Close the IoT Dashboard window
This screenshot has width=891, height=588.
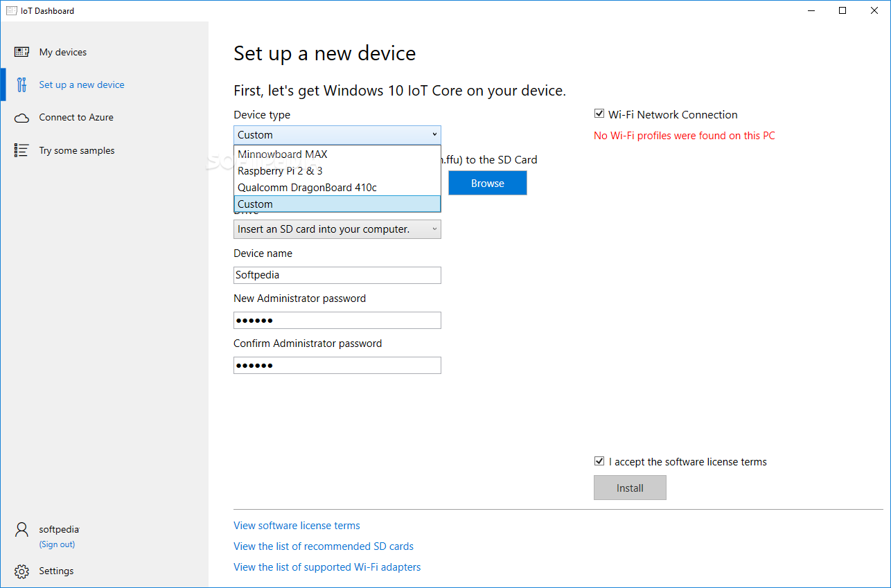[x=874, y=10]
